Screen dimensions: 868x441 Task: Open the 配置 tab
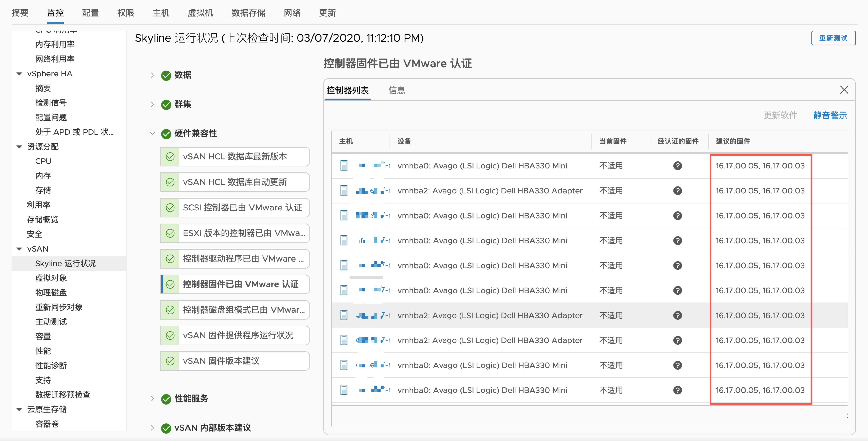tap(90, 13)
